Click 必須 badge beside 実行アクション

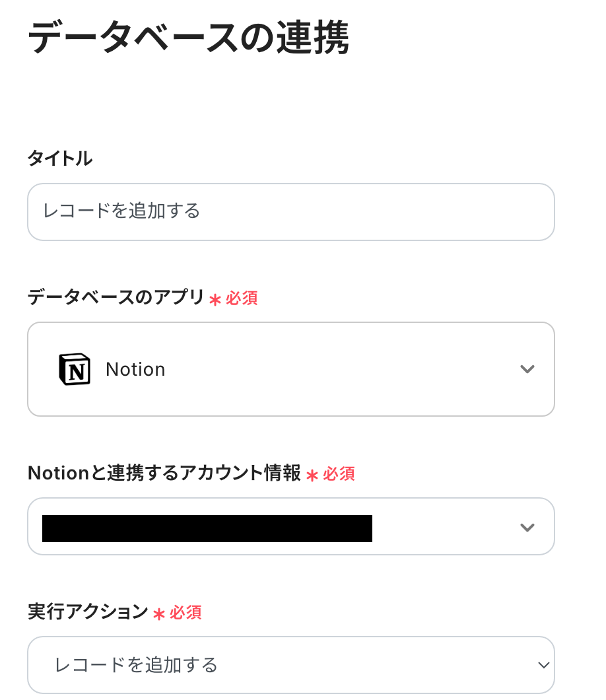185,613
